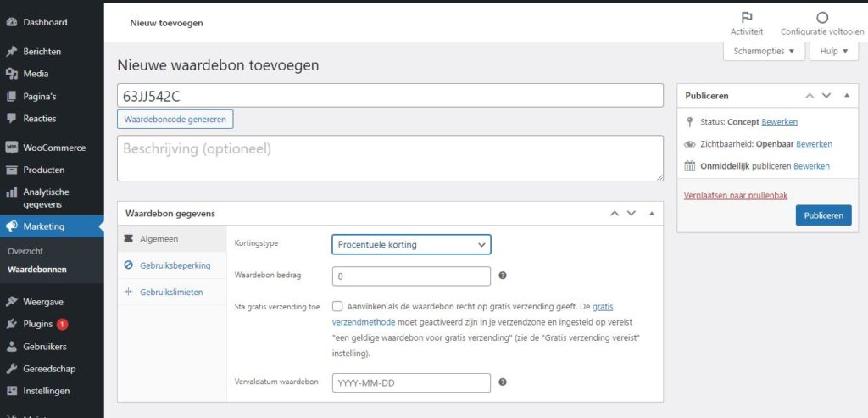The height and width of the screenshot is (418, 868).
Task: Edit publish time via Bewerken link
Action: (811, 166)
